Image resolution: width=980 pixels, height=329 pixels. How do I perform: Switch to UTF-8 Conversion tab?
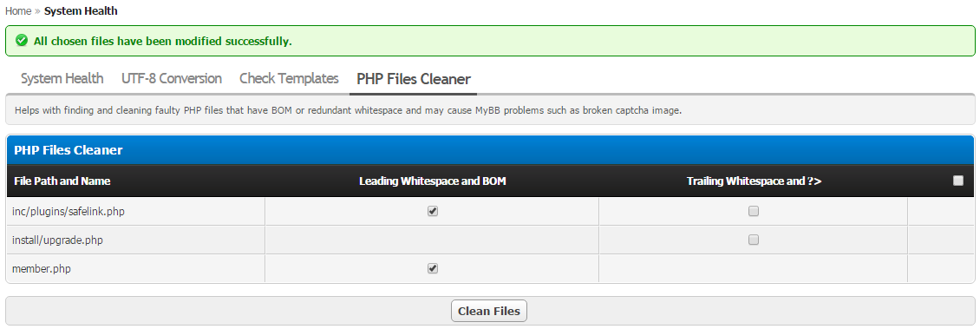(171, 79)
